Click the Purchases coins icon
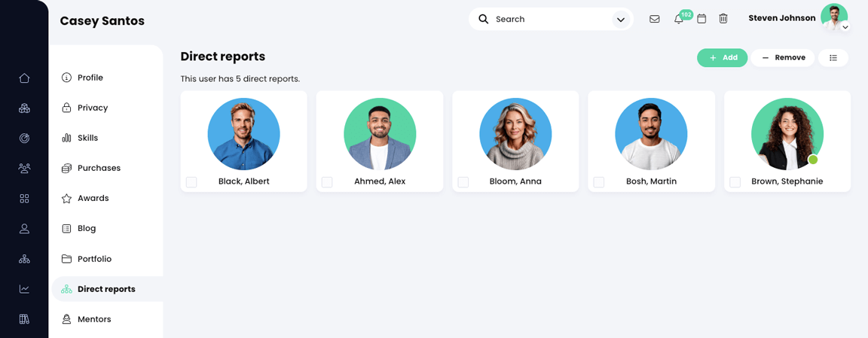This screenshot has height=338, width=868. pyautogui.click(x=66, y=168)
